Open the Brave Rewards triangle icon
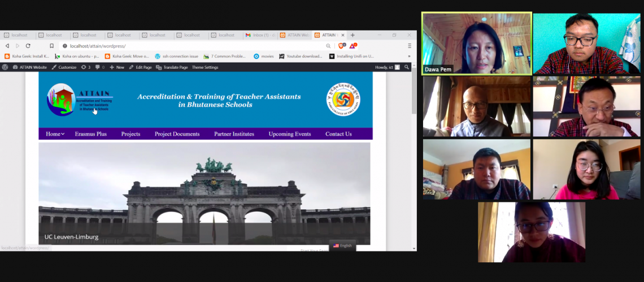 click(353, 46)
